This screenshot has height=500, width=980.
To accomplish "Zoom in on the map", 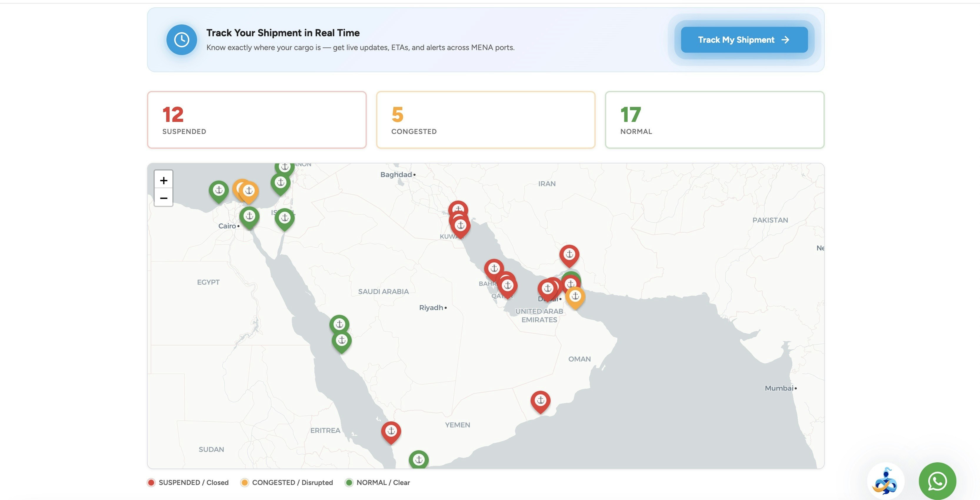I will pyautogui.click(x=164, y=180).
